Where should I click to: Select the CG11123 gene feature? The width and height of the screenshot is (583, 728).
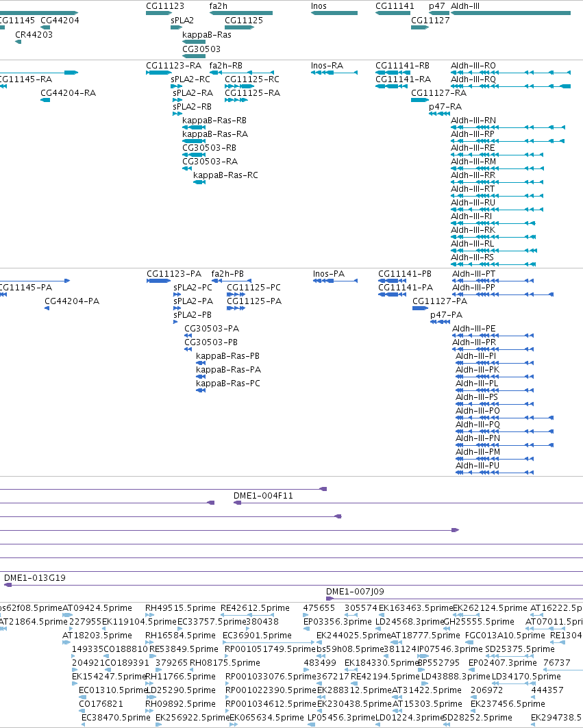point(159,13)
